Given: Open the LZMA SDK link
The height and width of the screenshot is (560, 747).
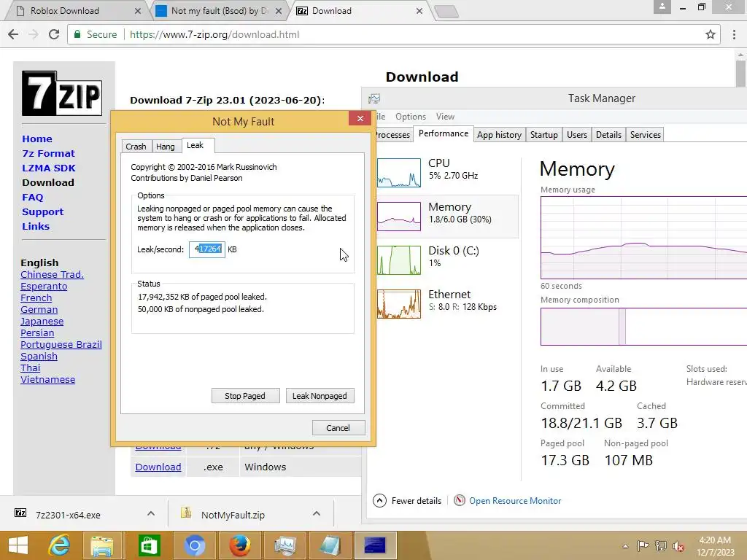Looking at the screenshot, I should point(49,168).
